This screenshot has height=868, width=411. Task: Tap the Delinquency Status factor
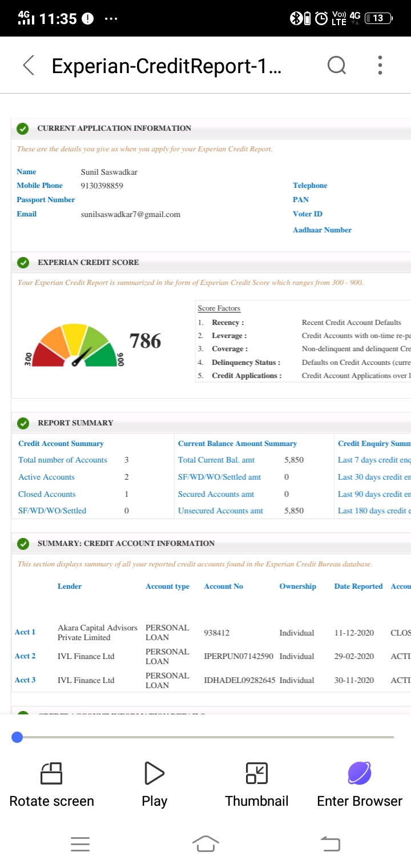(246, 363)
